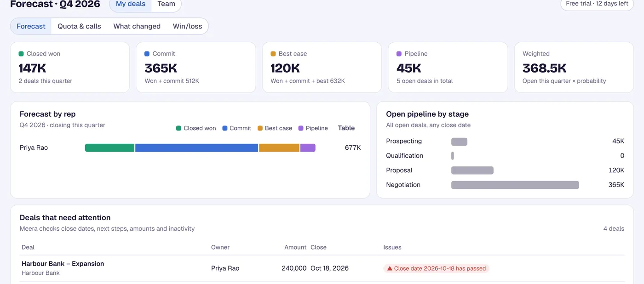The image size is (644, 284).
Task: Sort by the Close column header
Action: (x=318, y=247)
